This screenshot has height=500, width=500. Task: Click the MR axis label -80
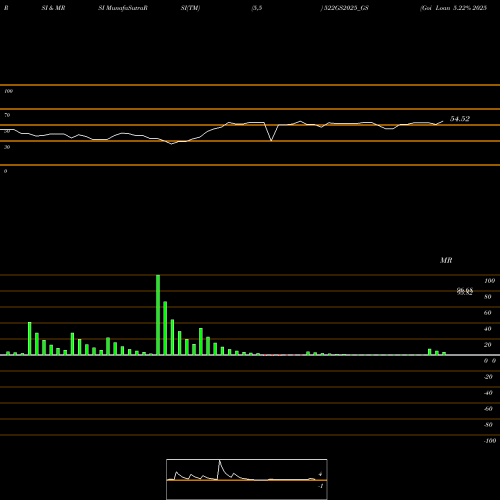pos(488,425)
